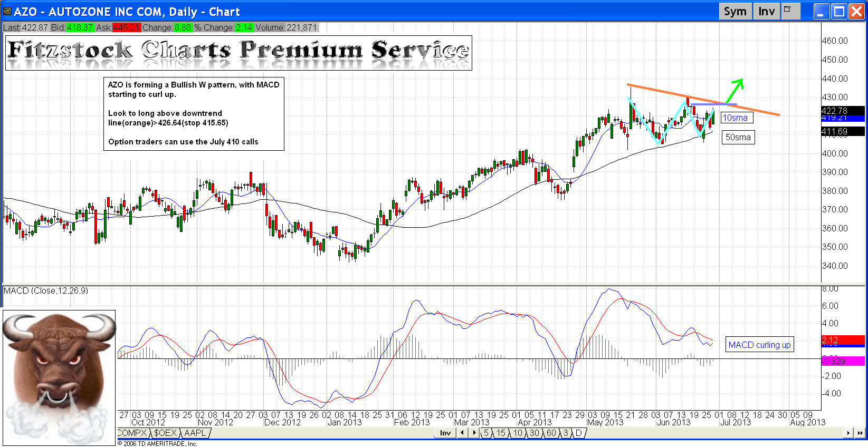Click the Inv button in title bar
The height and width of the screenshot is (447, 868).
(766, 12)
